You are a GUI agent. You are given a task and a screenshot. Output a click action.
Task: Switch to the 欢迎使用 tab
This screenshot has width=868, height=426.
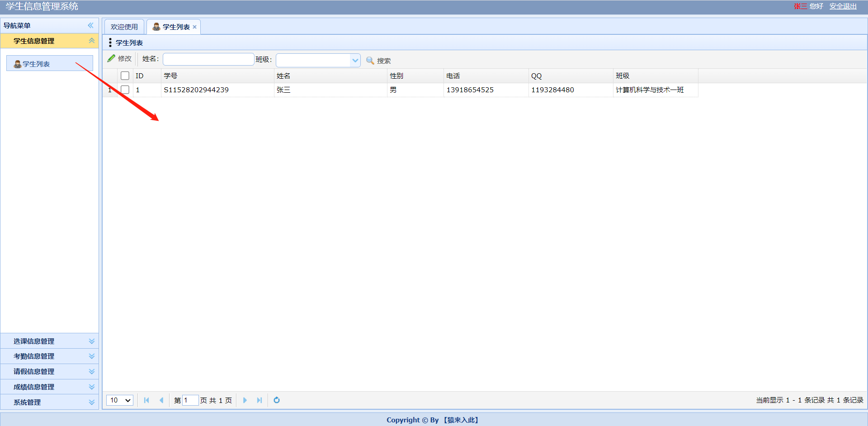[x=124, y=27]
